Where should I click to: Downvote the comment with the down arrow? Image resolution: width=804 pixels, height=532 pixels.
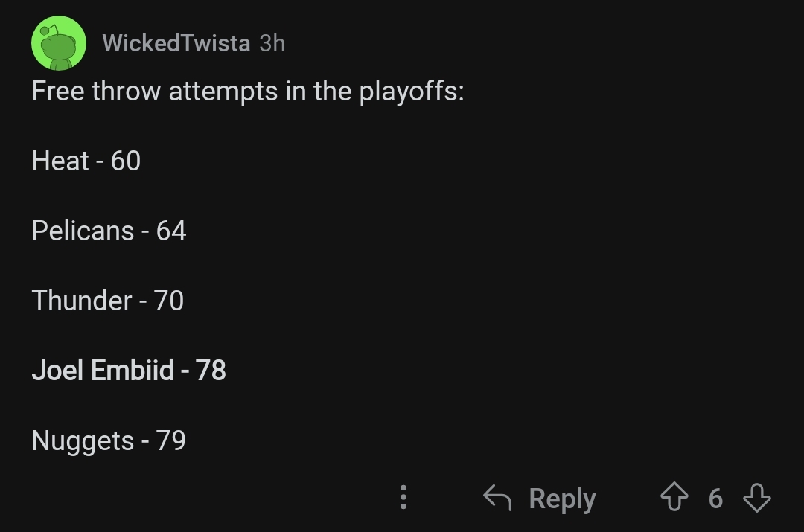[x=757, y=497]
